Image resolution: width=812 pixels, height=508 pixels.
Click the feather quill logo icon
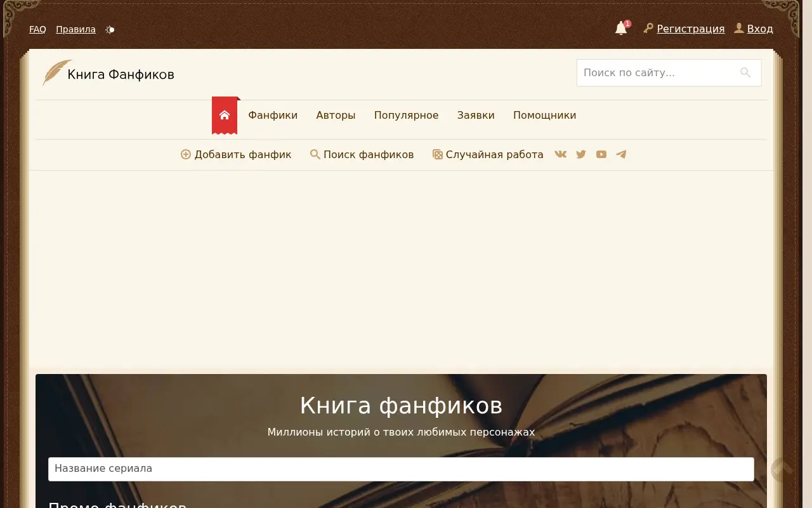(x=56, y=73)
